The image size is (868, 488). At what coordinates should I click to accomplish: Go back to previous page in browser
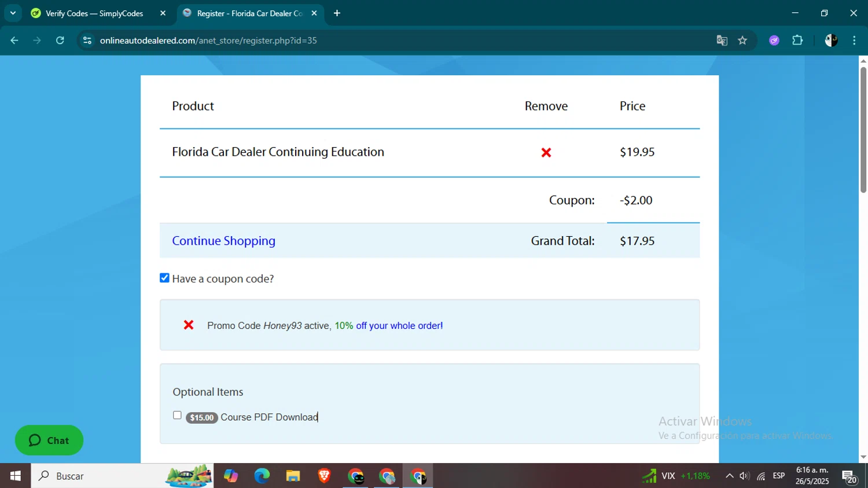tap(14, 41)
